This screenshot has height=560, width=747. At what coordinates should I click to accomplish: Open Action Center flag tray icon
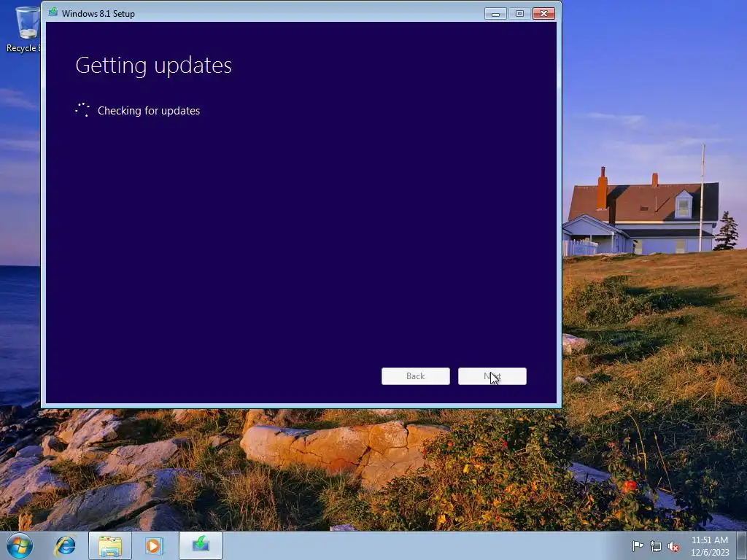(x=638, y=546)
